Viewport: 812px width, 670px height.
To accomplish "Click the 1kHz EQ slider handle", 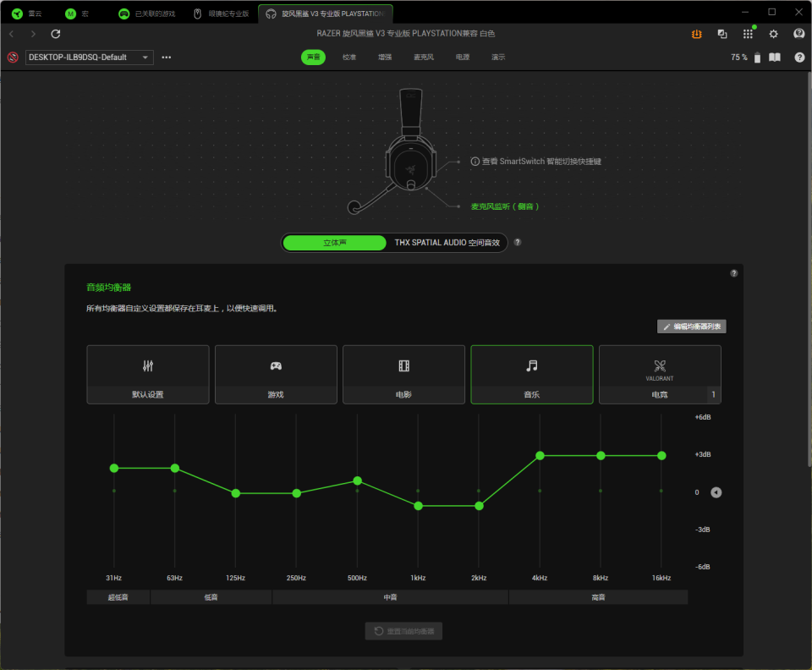I will click(418, 506).
